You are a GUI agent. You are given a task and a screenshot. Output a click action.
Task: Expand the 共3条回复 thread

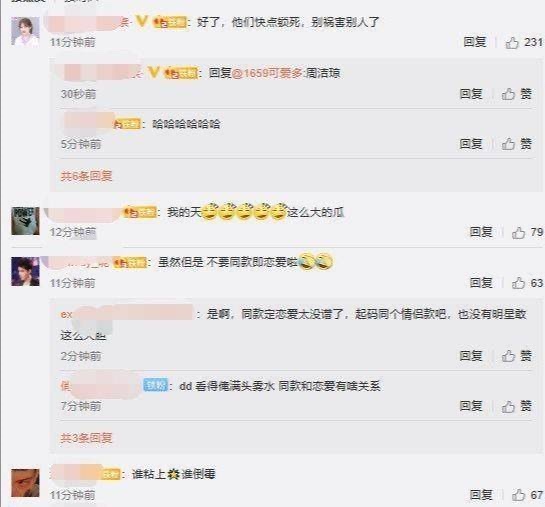86,438
